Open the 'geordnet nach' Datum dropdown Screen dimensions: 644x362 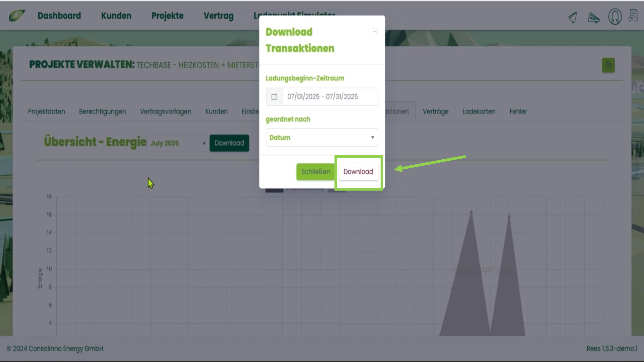(322, 137)
